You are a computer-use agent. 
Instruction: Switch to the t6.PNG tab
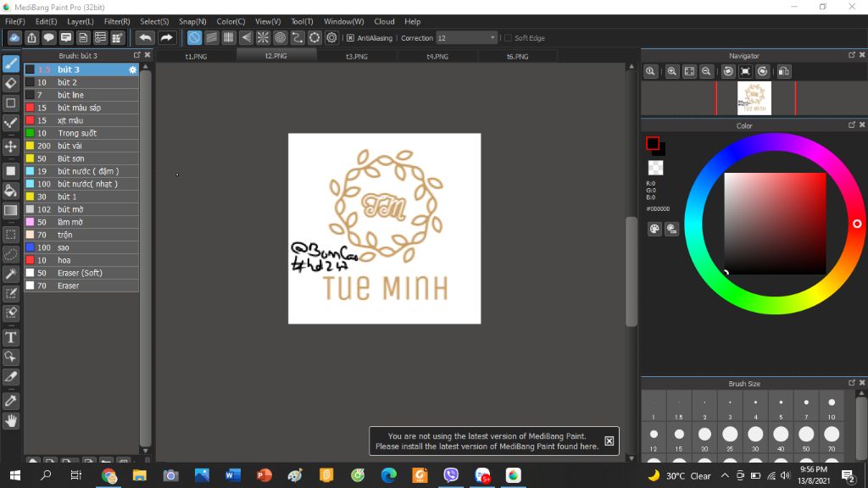point(518,57)
